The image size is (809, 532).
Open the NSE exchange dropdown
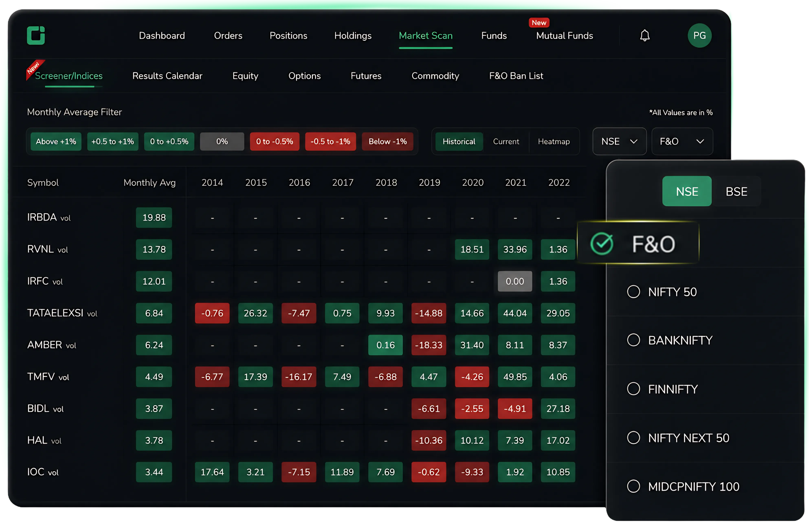(x=619, y=141)
